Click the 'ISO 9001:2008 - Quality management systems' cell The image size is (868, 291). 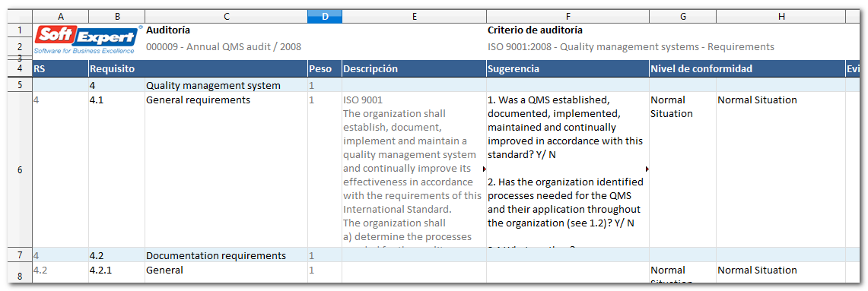[x=631, y=47]
